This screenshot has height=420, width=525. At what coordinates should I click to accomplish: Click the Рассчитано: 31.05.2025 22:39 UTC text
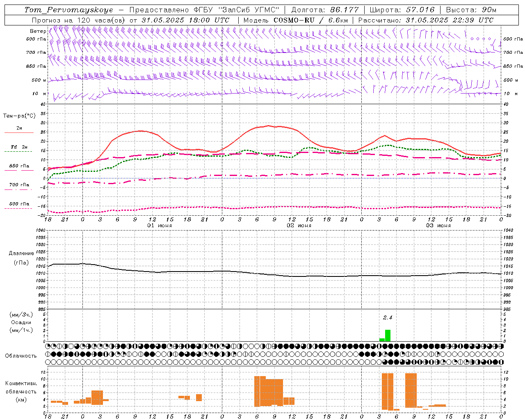click(x=426, y=20)
